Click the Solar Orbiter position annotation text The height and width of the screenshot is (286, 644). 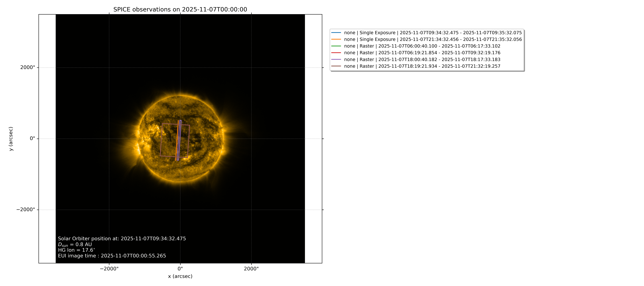122,239
